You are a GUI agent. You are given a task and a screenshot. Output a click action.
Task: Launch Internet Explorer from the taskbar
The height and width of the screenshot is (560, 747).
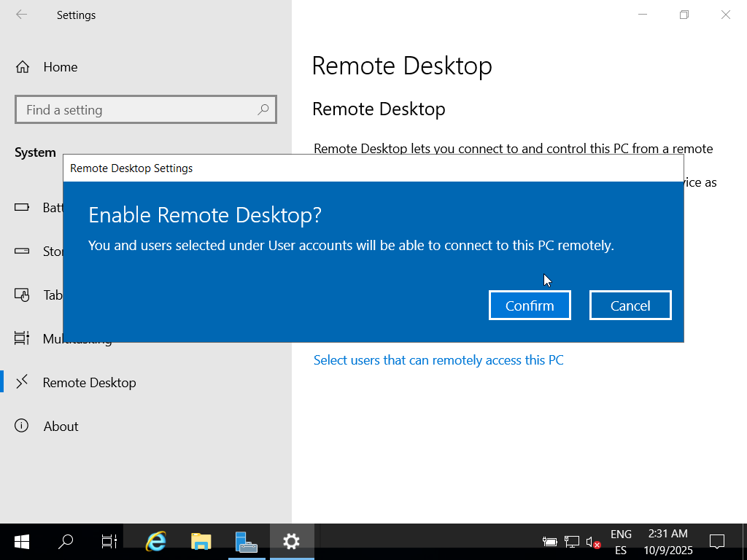tap(156, 541)
